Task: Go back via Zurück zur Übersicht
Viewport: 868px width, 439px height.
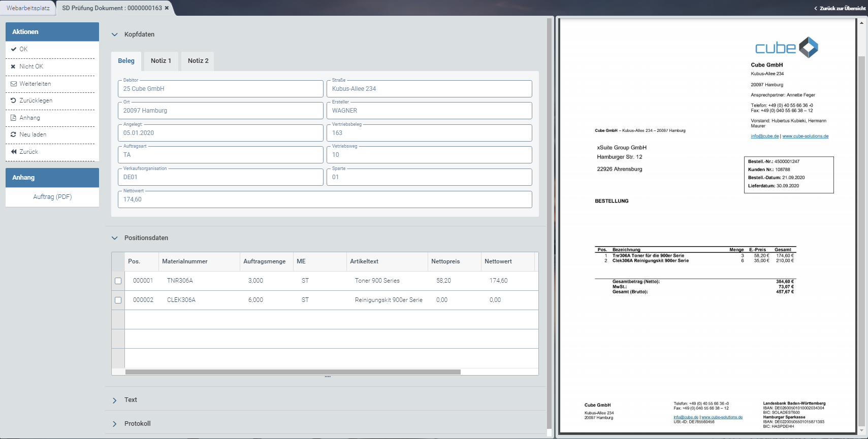Action: pos(840,8)
